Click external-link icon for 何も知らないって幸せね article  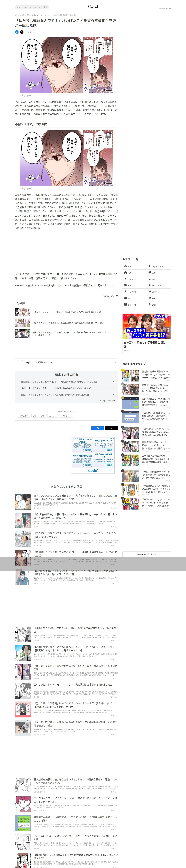click(x=113, y=388)
